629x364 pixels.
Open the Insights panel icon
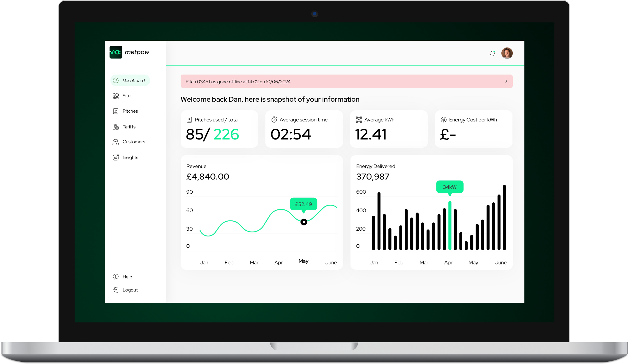(116, 157)
